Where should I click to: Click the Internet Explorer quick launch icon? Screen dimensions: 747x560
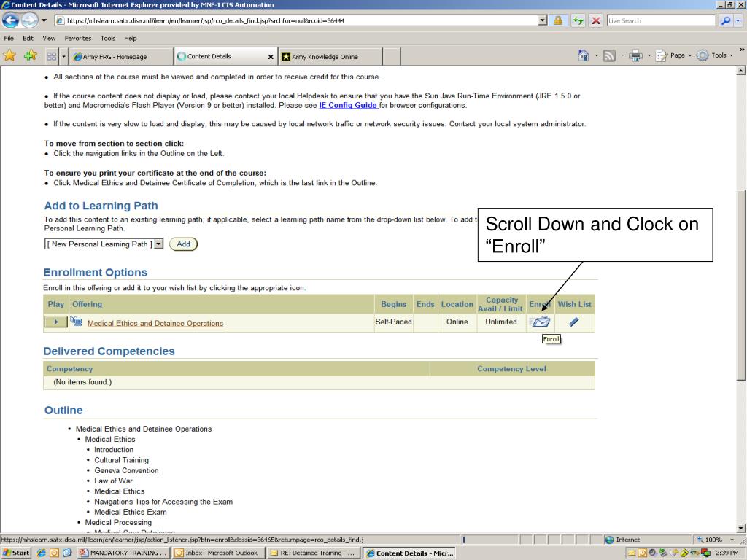tap(42, 553)
